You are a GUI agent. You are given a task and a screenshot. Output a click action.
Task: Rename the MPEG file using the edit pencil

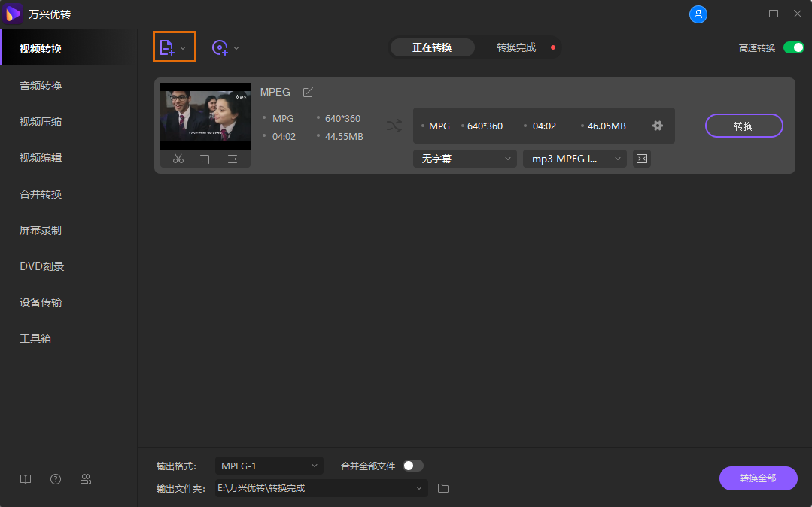(x=307, y=92)
